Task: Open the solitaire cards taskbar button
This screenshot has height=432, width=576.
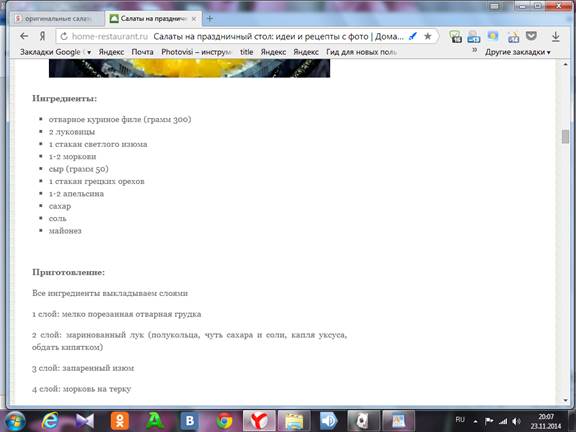Action: click(364, 421)
